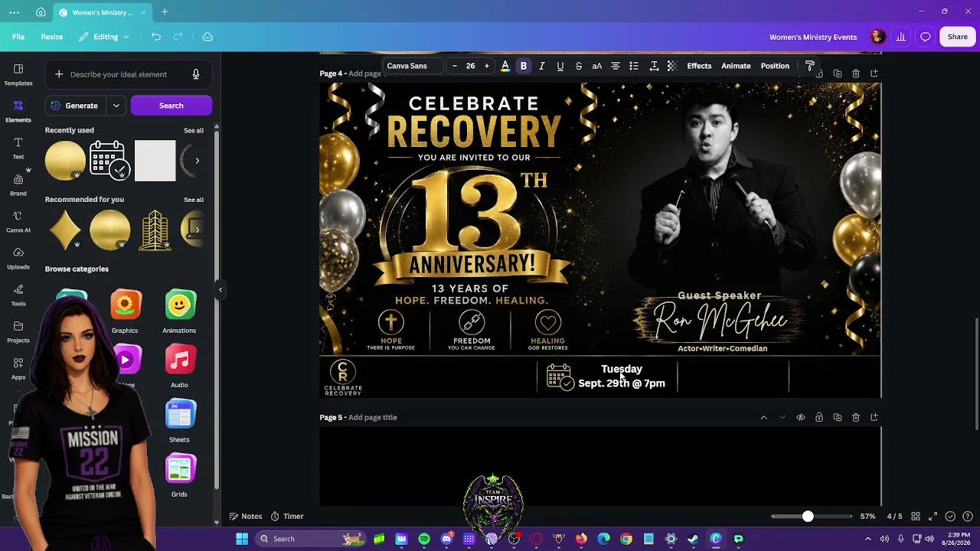
Task: Open the Animations category
Action: click(179, 311)
